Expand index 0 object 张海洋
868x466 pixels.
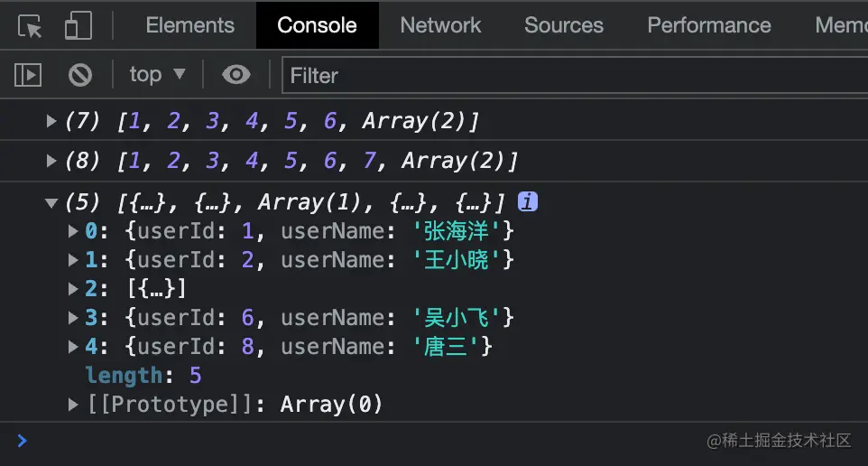tap(73, 231)
